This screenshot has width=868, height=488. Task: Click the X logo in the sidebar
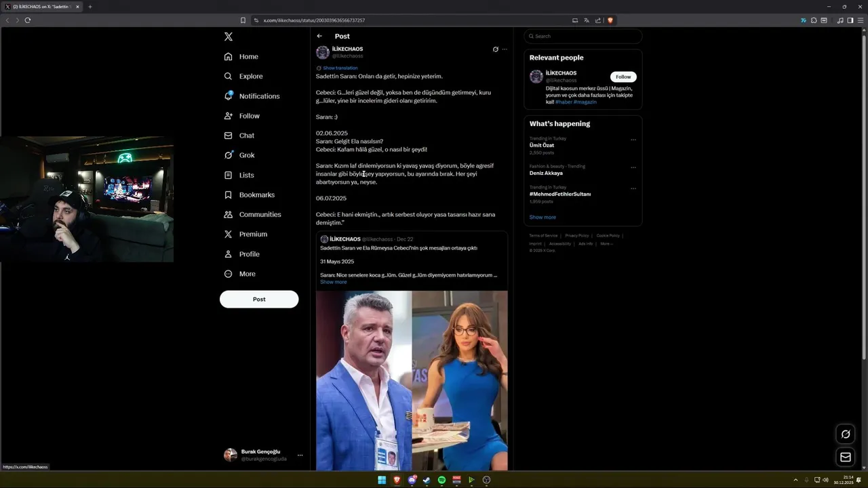pyautogui.click(x=229, y=37)
